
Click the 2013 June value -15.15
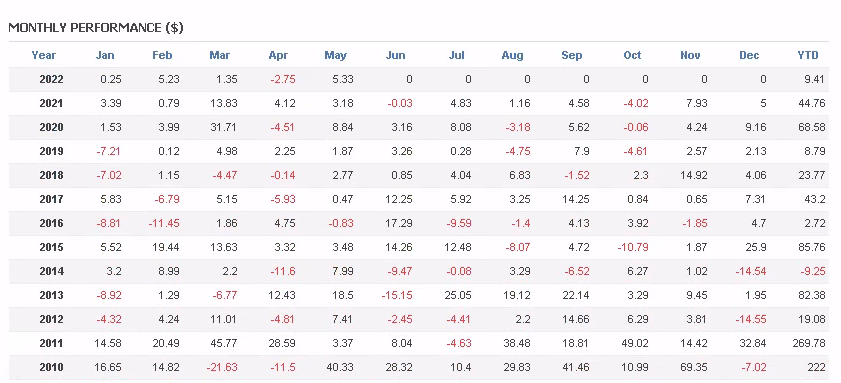point(398,296)
